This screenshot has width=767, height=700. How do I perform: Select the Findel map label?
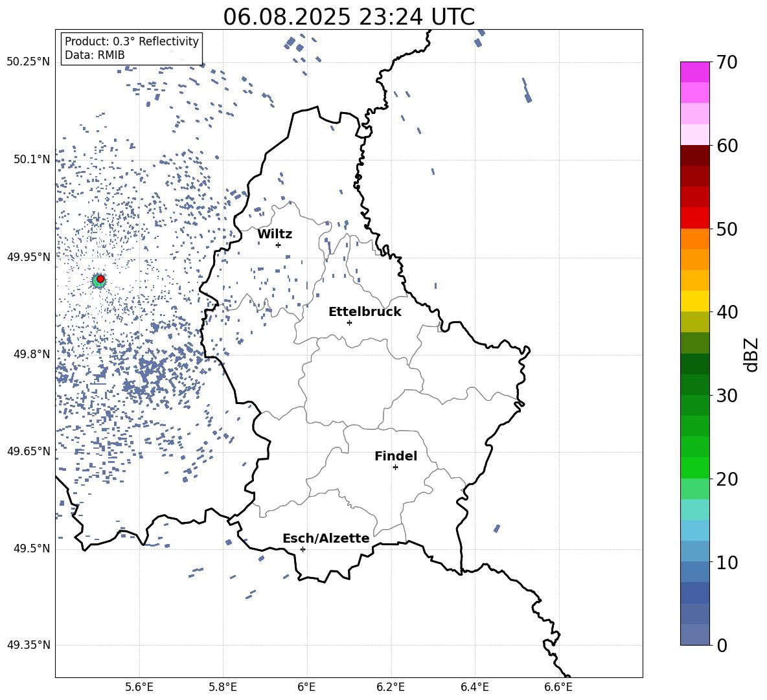tap(396, 456)
